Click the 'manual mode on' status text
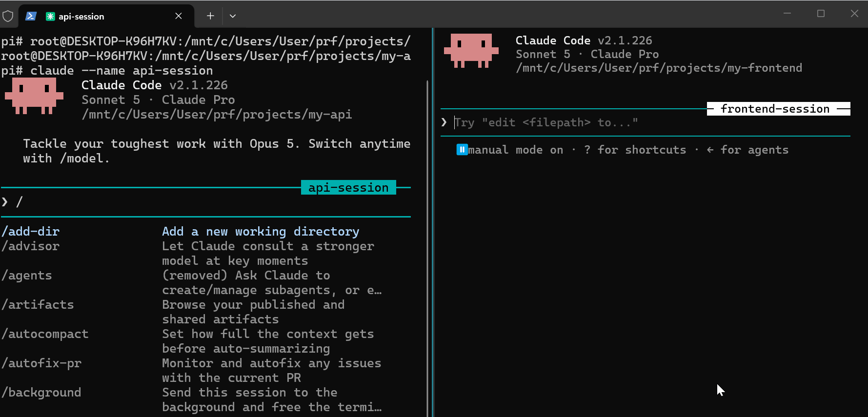Screen dimensions: 868x417 (516, 150)
